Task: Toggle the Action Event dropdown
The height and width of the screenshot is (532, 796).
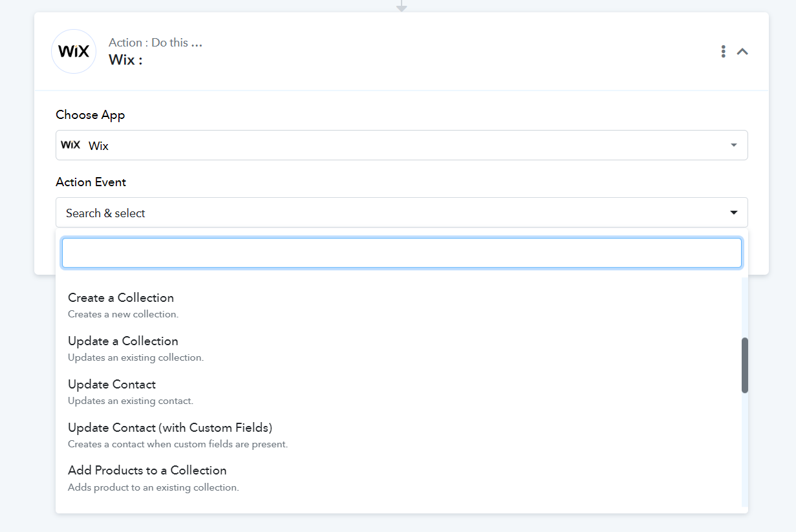Action: tap(402, 213)
